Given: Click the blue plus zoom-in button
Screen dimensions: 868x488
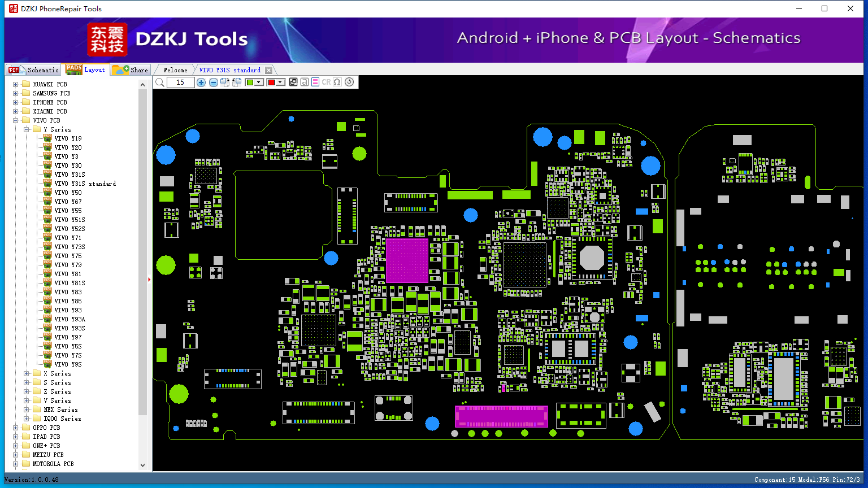Looking at the screenshot, I should click(201, 82).
